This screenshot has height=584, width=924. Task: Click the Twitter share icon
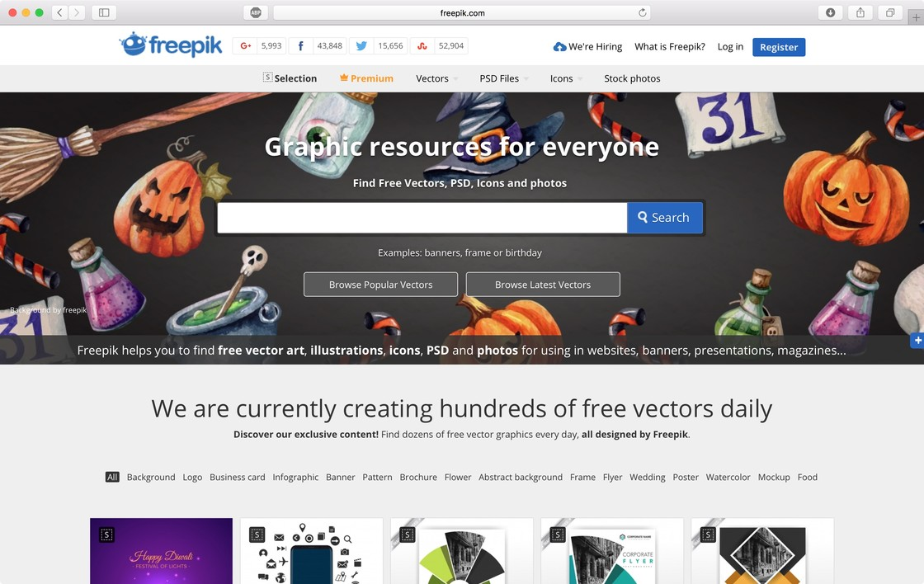[x=361, y=46]
